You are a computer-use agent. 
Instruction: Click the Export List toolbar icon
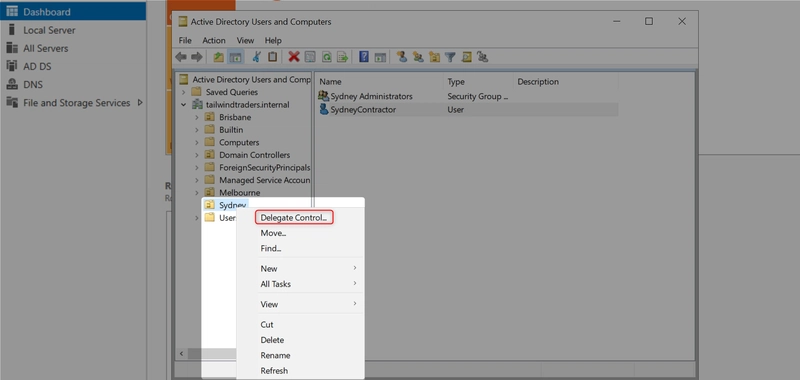[342, 57]
